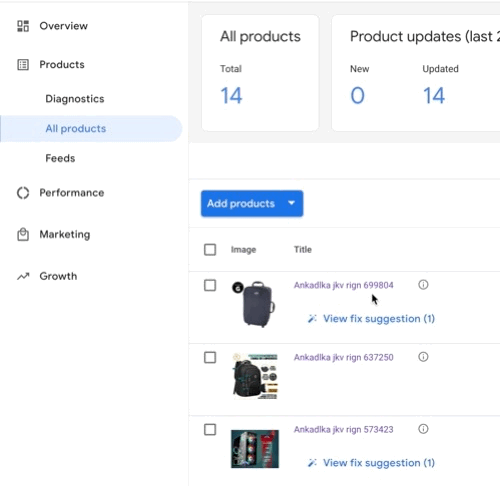Image resolution: width=500 pixels, height=486 pixels.
Task: Select checkbox for product 573423
Action: click(210, 429)
